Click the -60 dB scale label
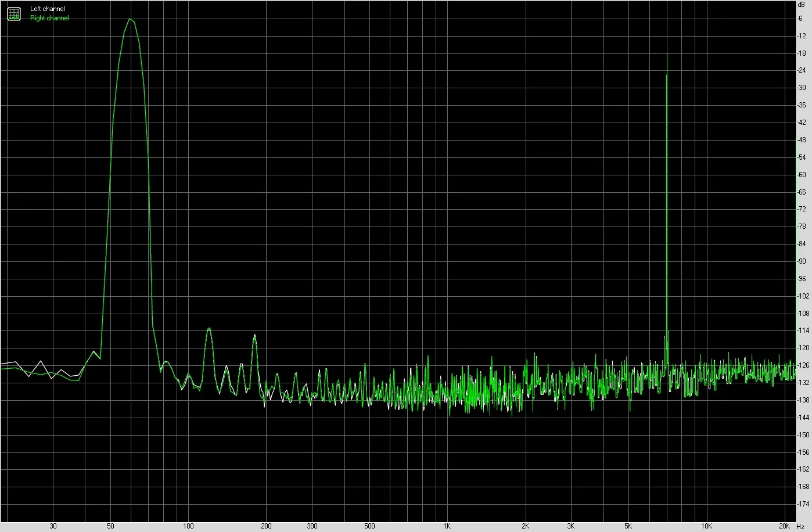This screenshot has height=532, width=812. [x=802, y=175]
